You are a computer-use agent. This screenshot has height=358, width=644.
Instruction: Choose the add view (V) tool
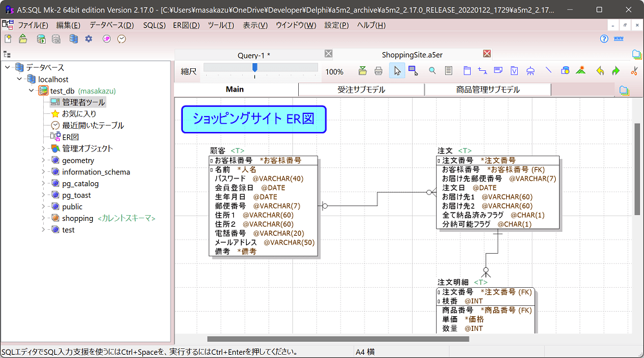[x=514, y=71]
